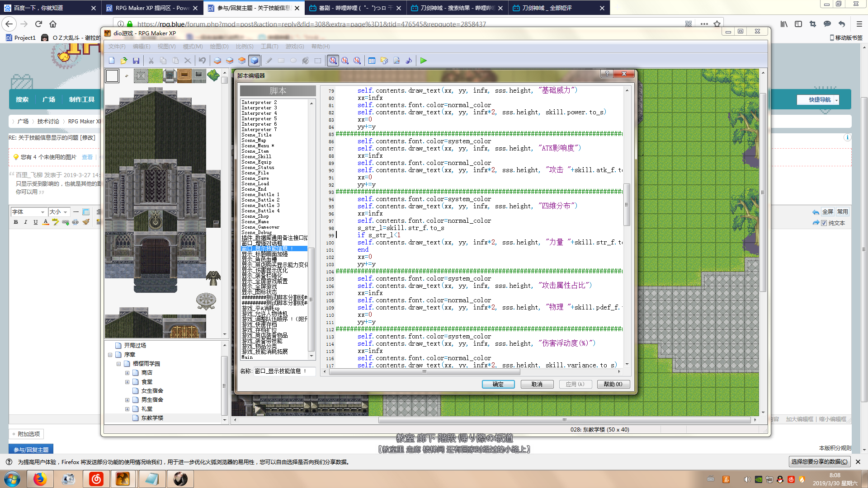This screenshot has width=868, height=488.
Task: Click the Windows Start orb
Action: 12,479
